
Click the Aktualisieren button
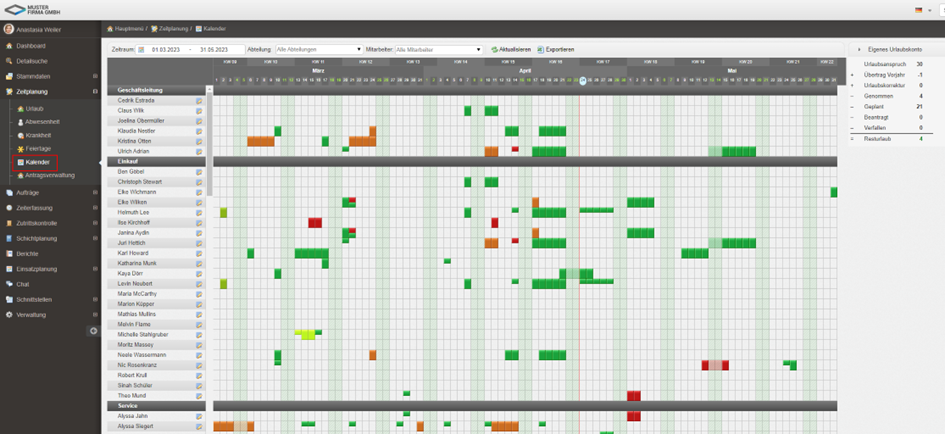(x=511, y=49)
